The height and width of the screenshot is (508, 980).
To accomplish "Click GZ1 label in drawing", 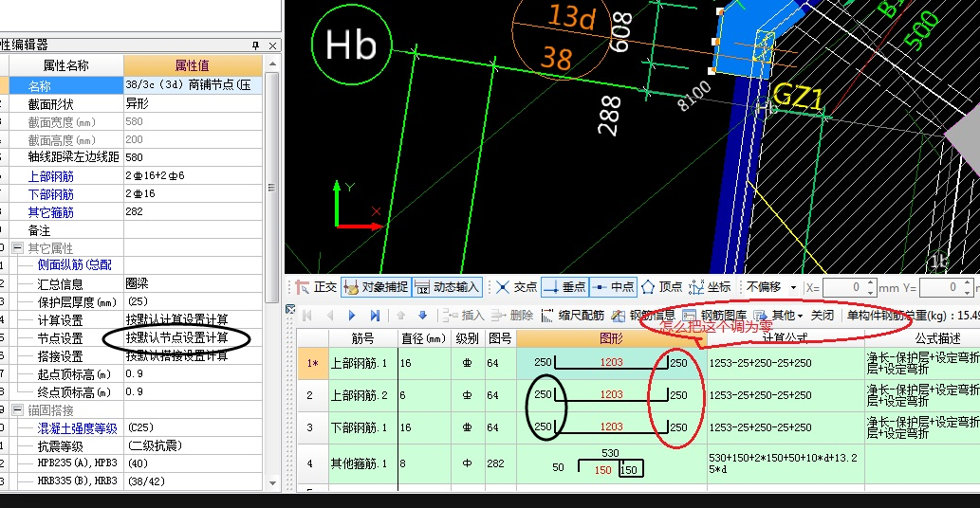I will click(x=797, y=98).
